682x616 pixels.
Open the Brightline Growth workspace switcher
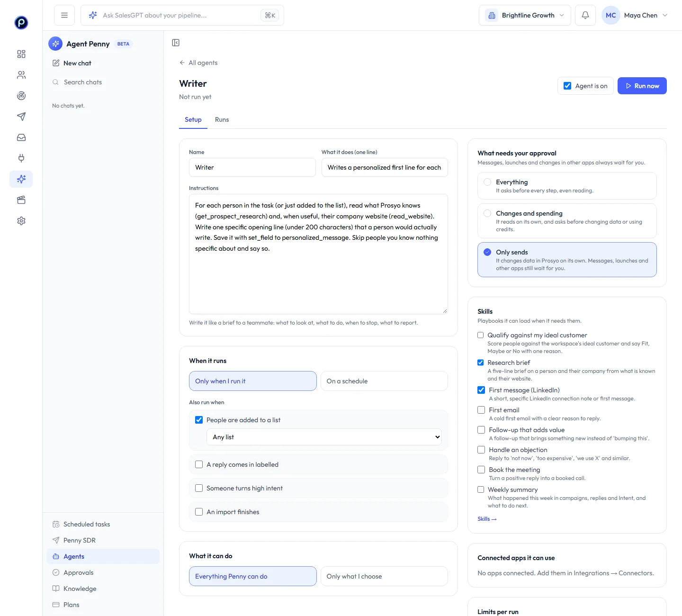[x=525, y=15]
